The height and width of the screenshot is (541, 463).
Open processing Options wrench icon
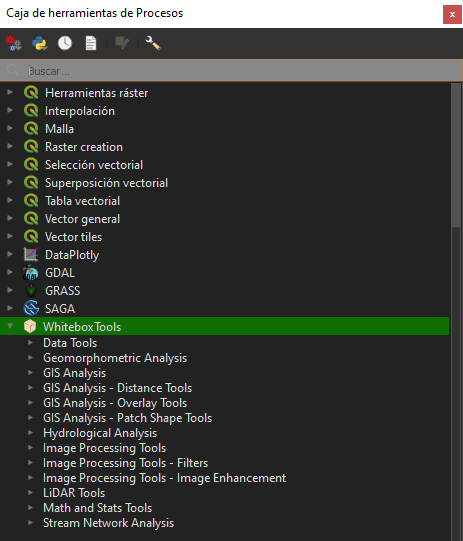pos(152,43)
